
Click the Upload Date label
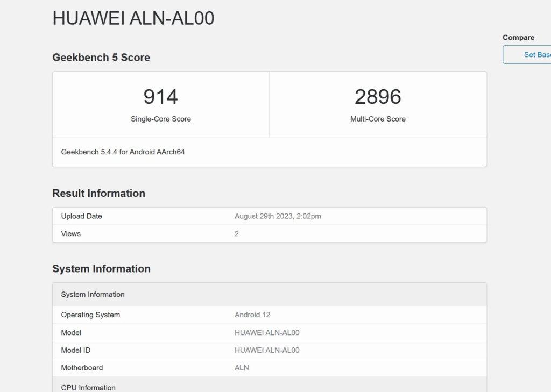click(82, 216)
